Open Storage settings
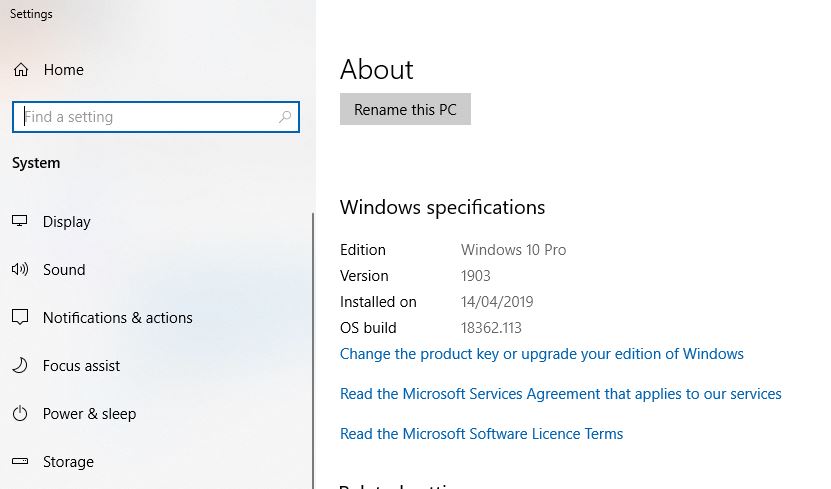The height and width of the screenshot is (489, 831). (x=68, y=462)
